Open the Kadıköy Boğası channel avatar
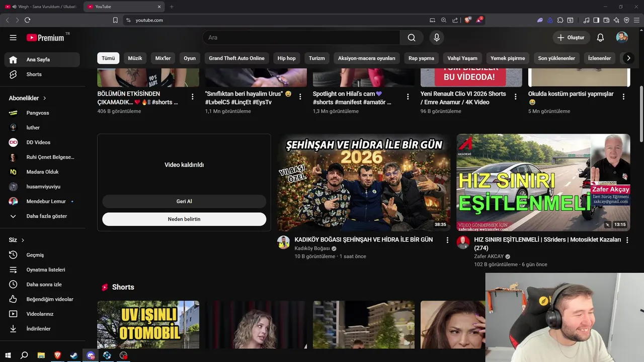This screenshot has width=644, height=362. (283, 242)
